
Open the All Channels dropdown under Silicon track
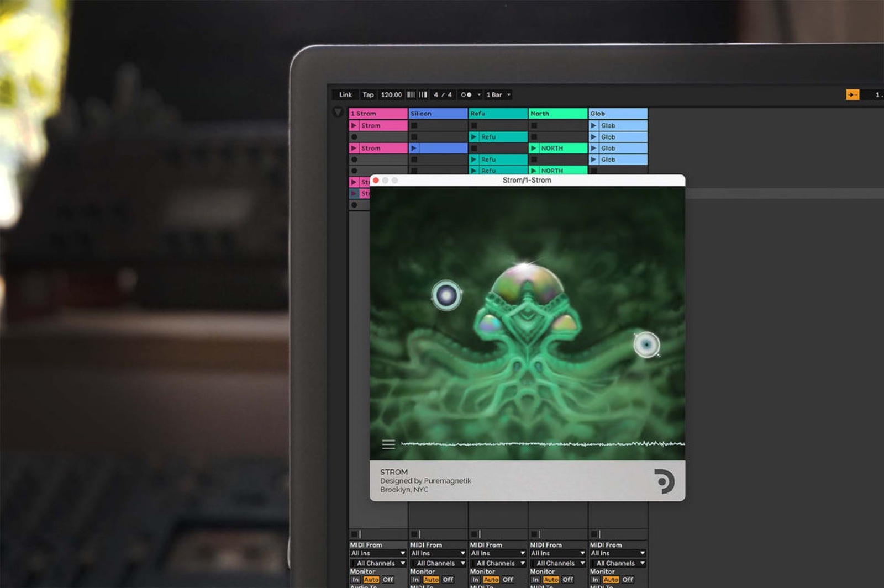438,563
